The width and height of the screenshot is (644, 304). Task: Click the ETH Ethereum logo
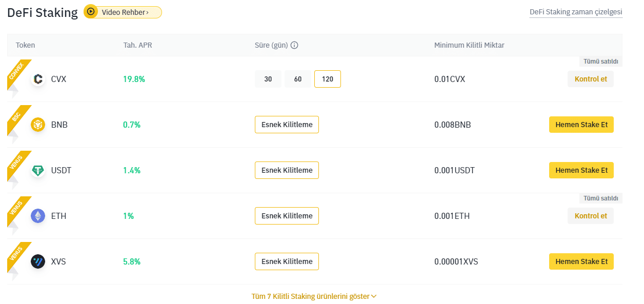pos(38,216)
